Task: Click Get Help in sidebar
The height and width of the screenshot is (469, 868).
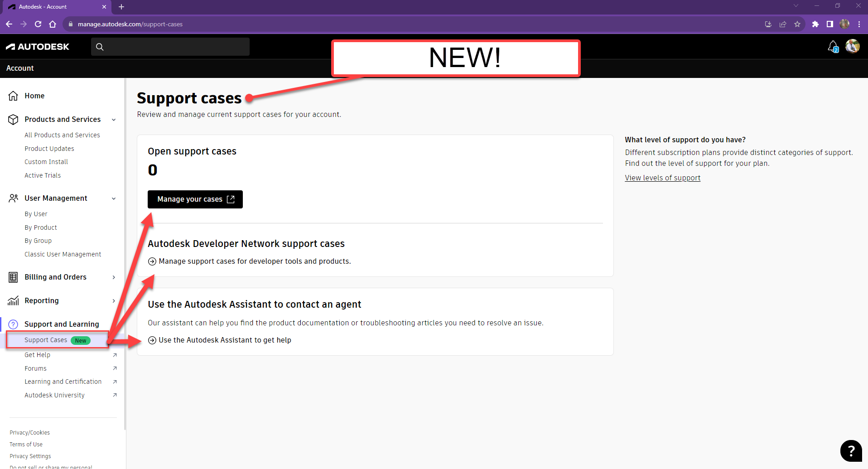Action: pos(38,355)
